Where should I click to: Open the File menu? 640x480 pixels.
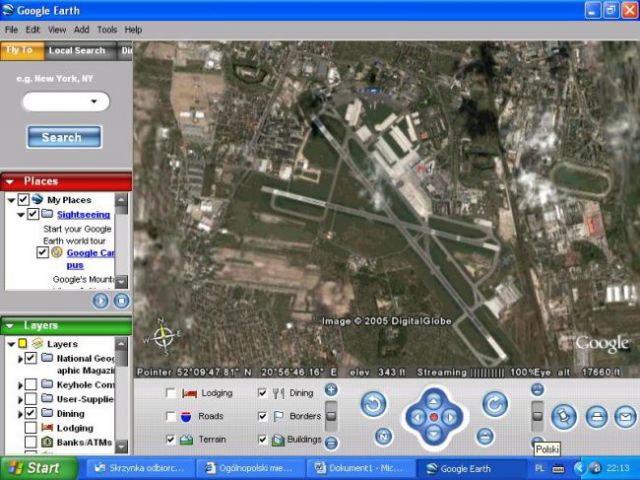tap(11, 29)
